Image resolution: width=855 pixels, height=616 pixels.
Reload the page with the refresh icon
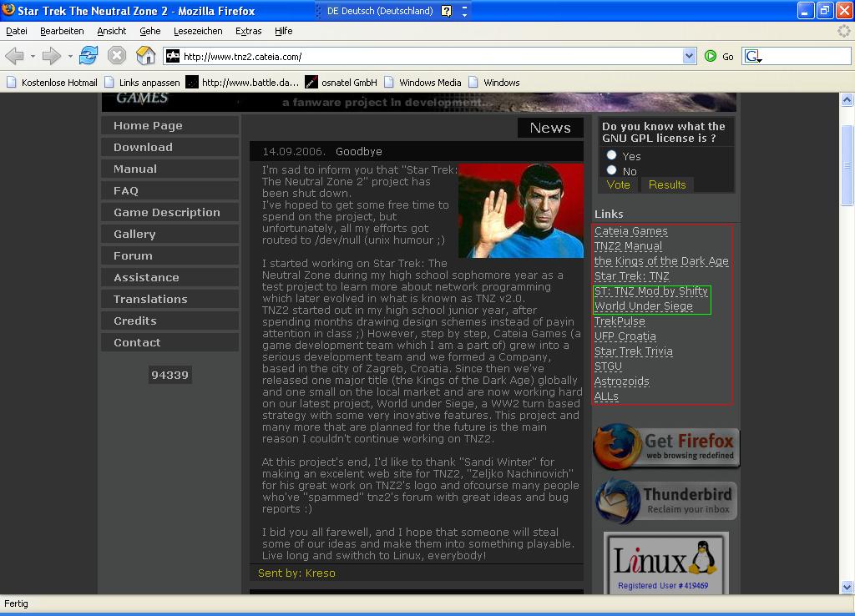pos(89,56)
